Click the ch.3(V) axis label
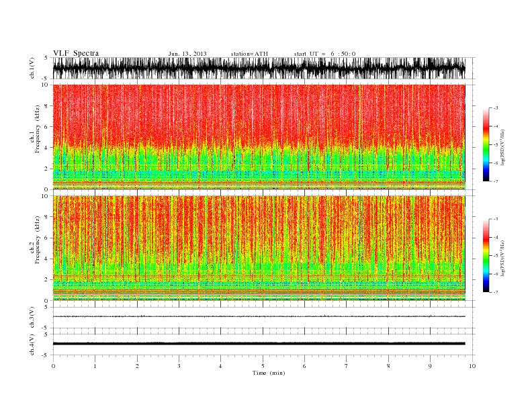This screenshot has width=532, height=411. click(x=32, y=317)
